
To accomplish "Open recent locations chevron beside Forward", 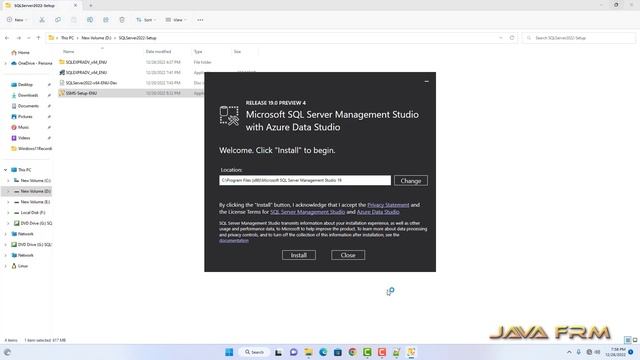I will coord(29,38).
